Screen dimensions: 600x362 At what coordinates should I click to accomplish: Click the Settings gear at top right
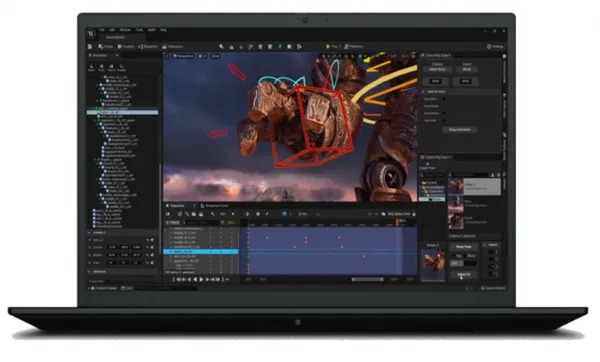[x=495, y=46]
